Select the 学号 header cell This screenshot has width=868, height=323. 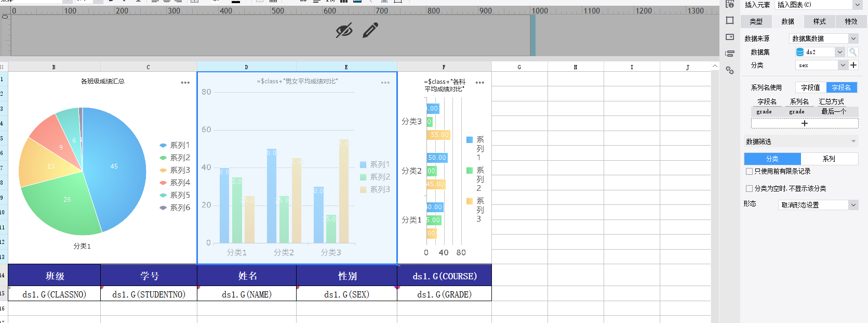point(149,276)
